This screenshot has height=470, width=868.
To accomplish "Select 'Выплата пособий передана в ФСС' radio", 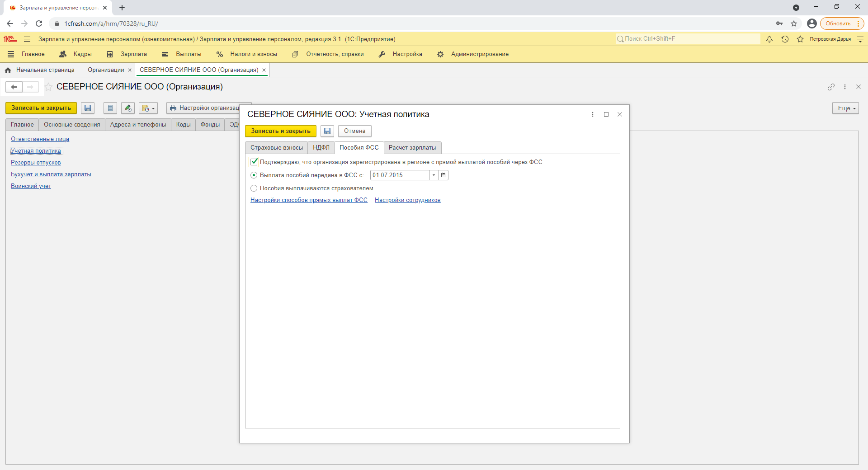I will [x=254, y=175].
